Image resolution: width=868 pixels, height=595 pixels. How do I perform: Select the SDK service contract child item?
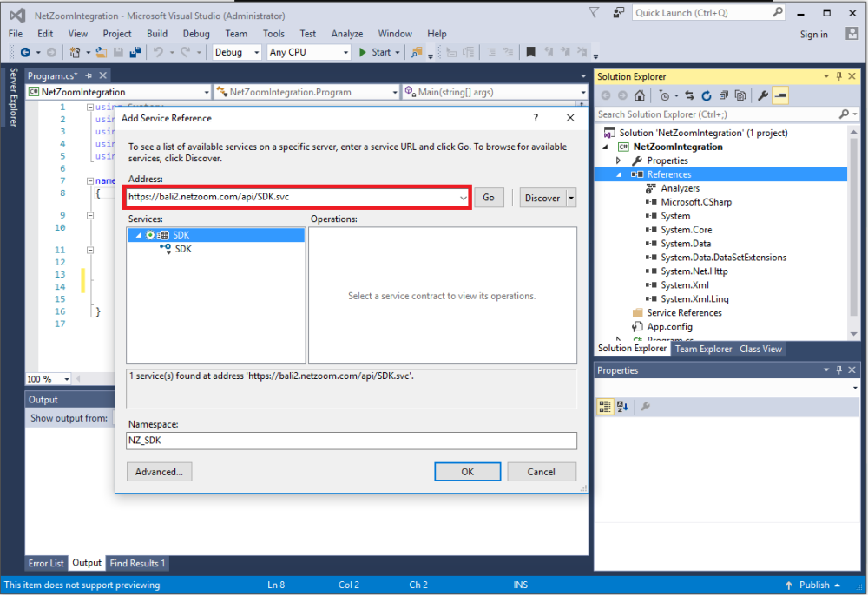(x=183, y=249)
